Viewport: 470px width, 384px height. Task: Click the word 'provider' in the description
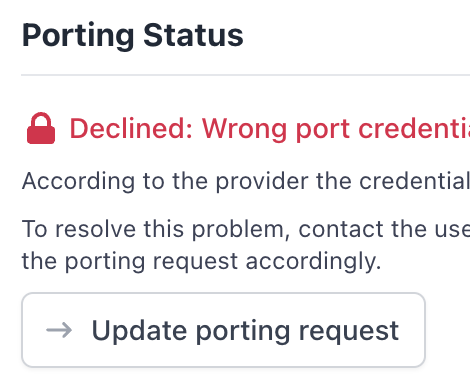click(x=262, y=181)
